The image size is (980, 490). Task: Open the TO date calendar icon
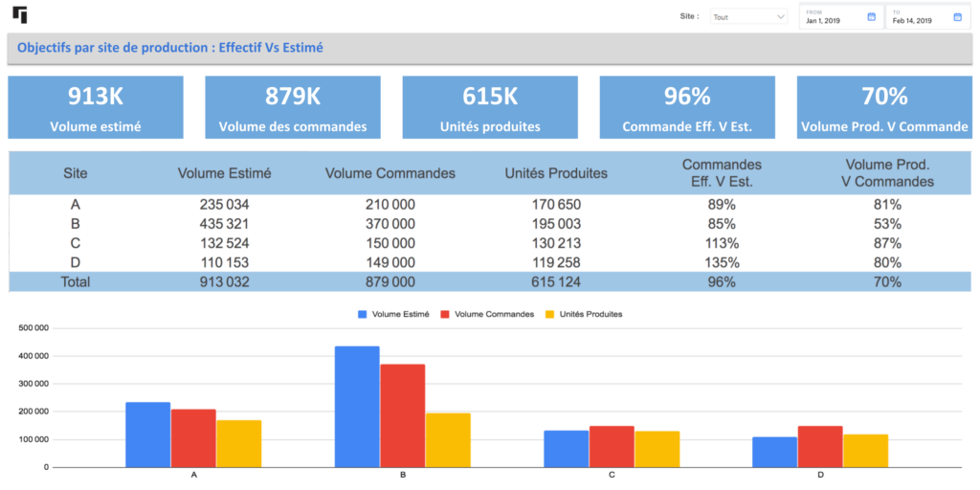(957, 16)
